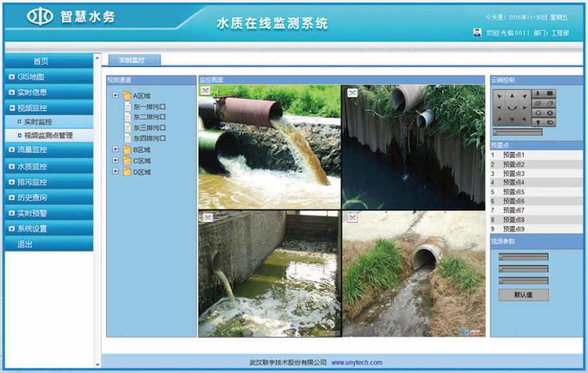Close the top-left camera feed

pyautogui.click(x=206, y=91)
